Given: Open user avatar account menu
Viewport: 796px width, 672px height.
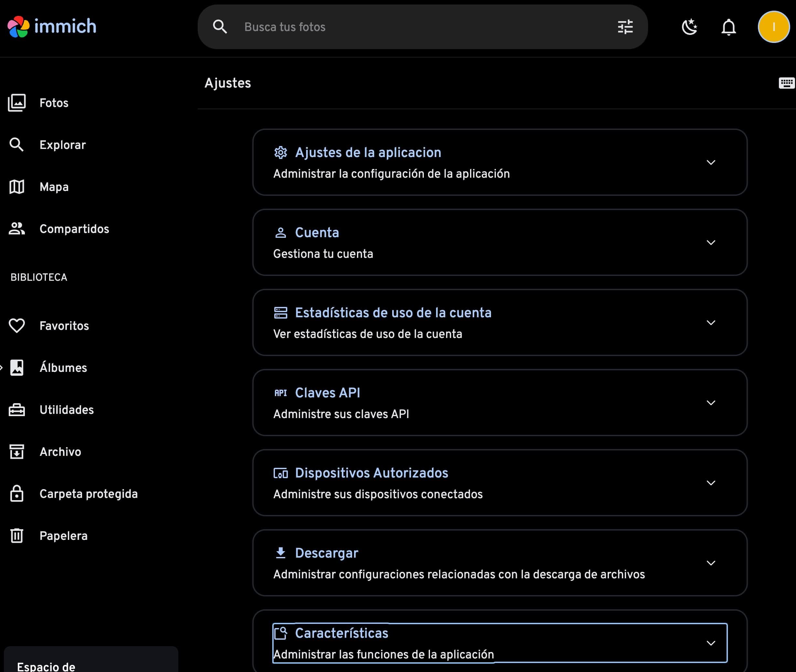Looking at the screenshot, I should coord(773,27).
